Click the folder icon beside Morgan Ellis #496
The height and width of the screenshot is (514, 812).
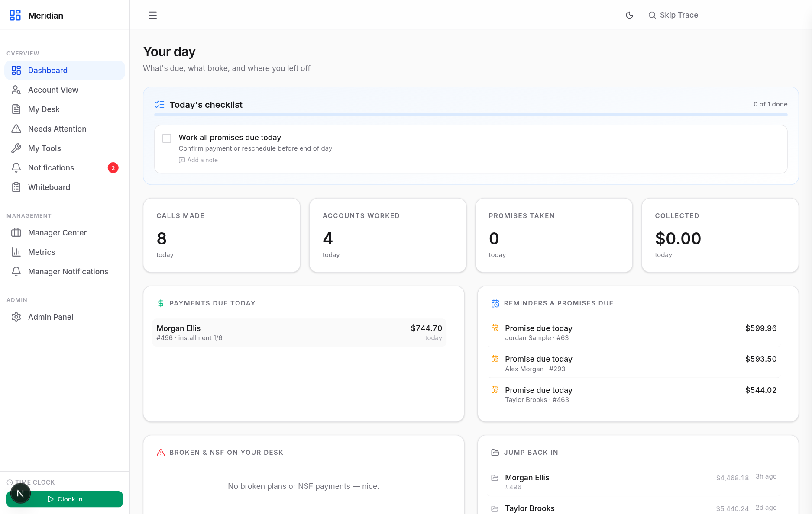[x=495, y=478]
